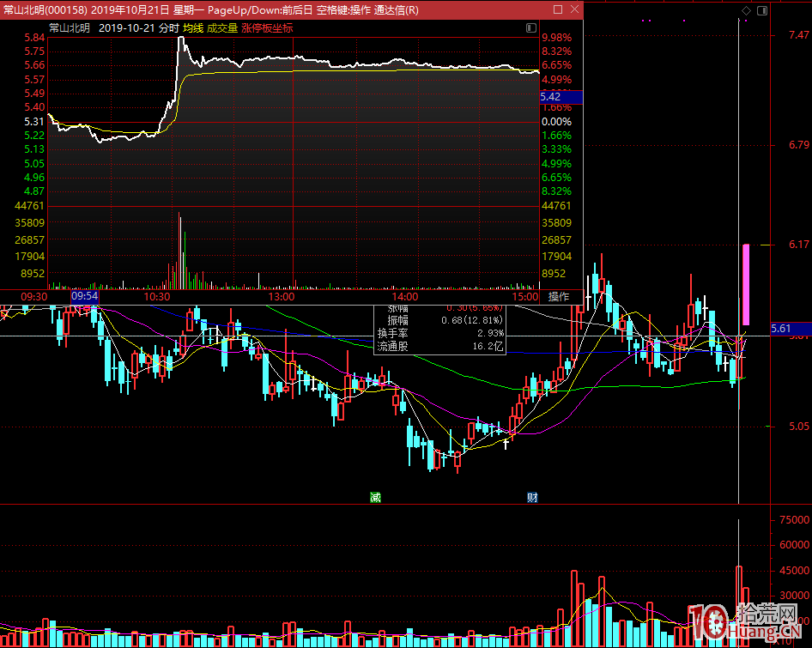Toggle 涨停板坐标 limit-up coordinate option

point(267,28)
